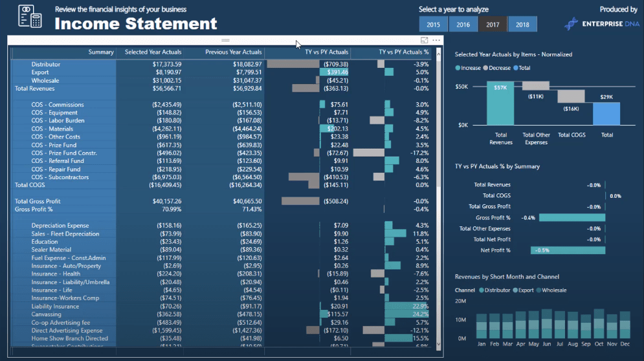Click scroll down arrow of table scrollbar
This screenshot has width=644, height=361.
439,344
